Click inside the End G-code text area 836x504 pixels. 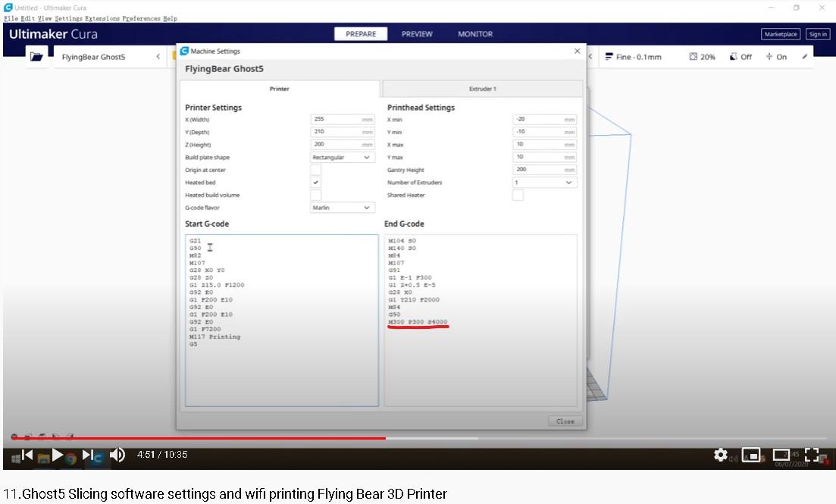481,321
